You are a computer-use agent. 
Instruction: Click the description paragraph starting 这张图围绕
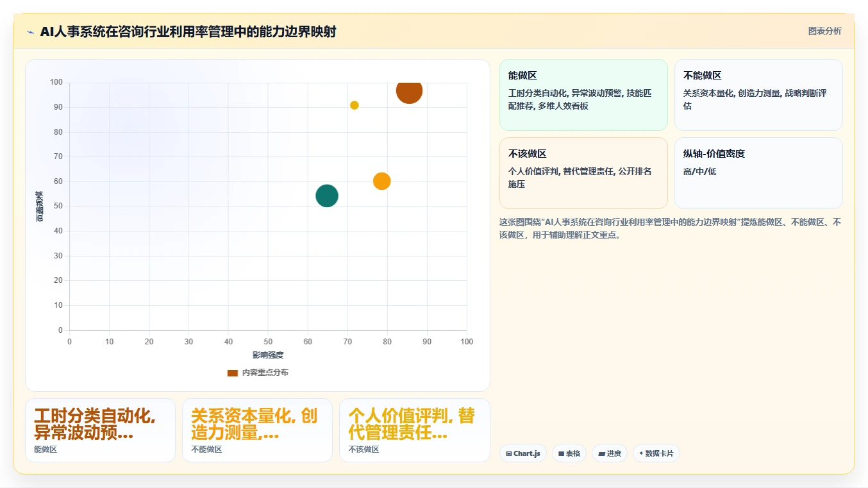tap(670, 228)
